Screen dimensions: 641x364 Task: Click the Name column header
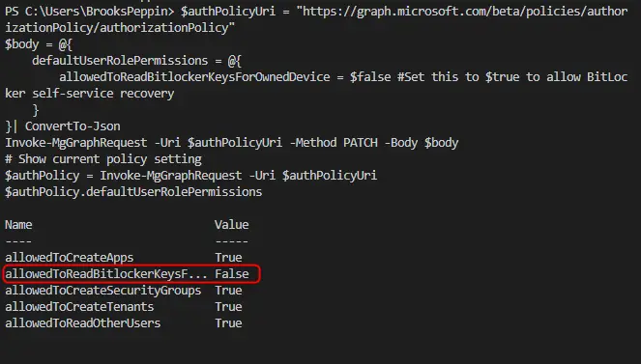click(18, 225)
